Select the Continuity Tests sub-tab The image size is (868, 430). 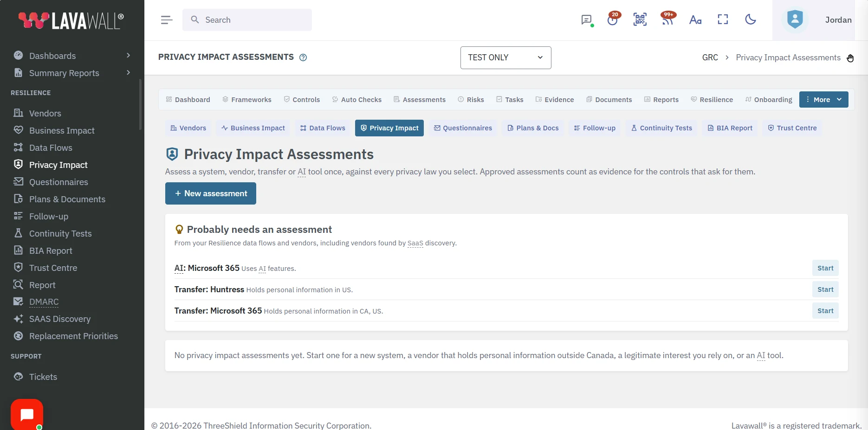tap(661, 128)
